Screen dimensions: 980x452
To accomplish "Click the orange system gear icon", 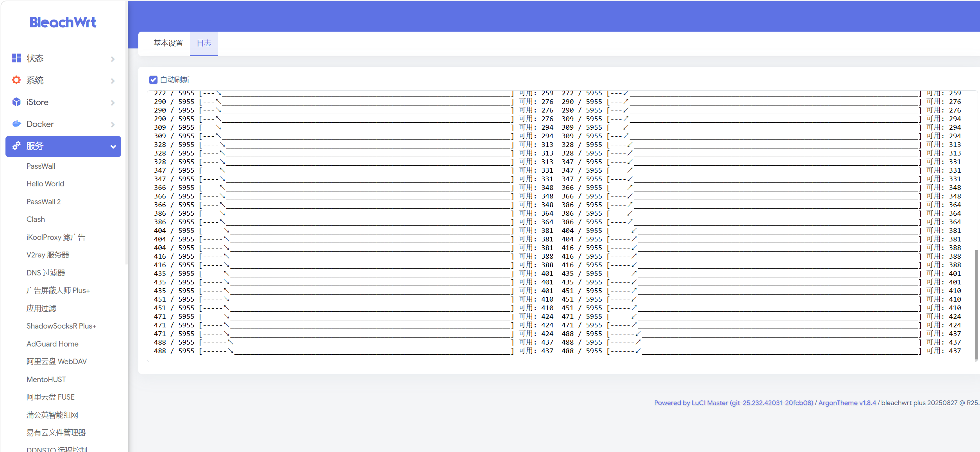I will tap(16, 80).
